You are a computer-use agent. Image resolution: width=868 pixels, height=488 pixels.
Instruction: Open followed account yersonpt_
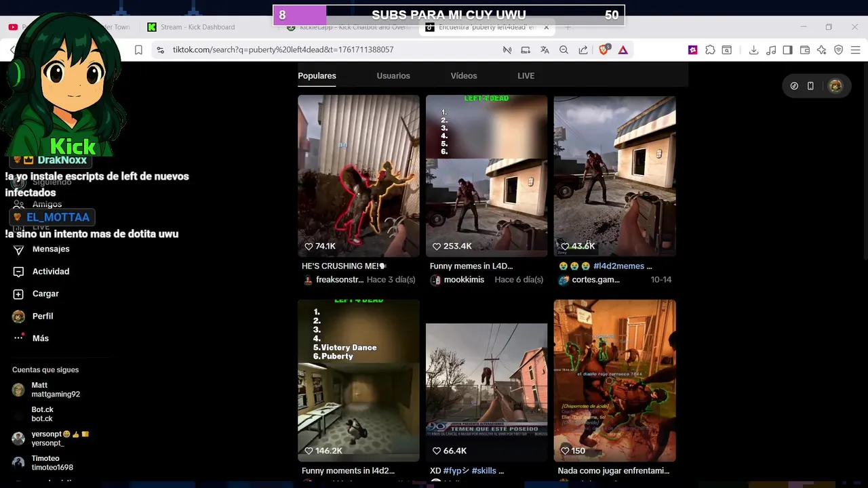pyautogui.click(x=51, y=439)
